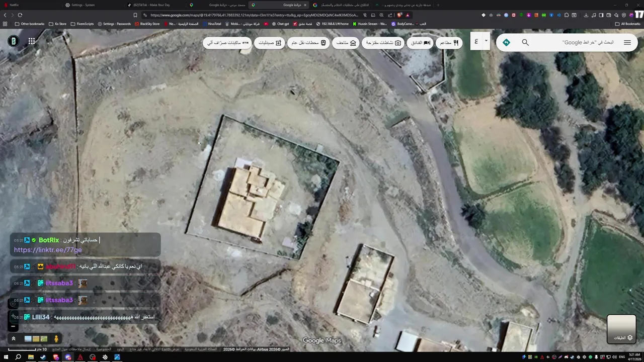
Task: Click the linktr.ee/77ge link in chat overlay
Action: tap(48, 250)
